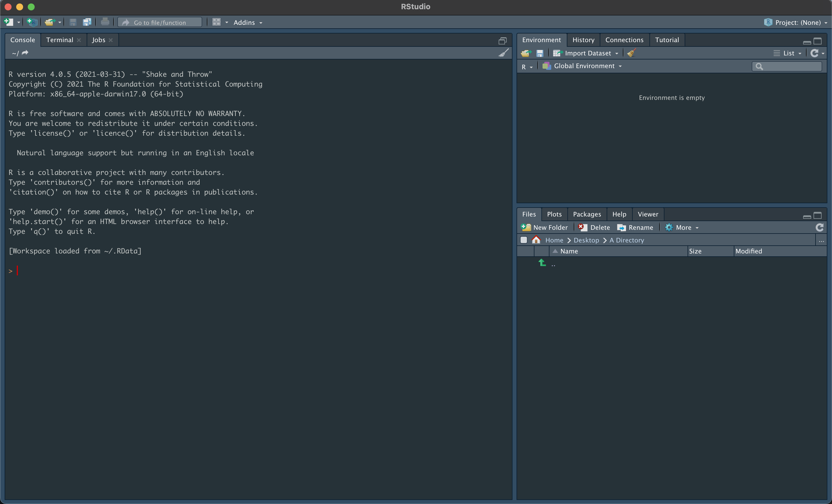Switch to the Plots tab

click(x=554, y=214)
